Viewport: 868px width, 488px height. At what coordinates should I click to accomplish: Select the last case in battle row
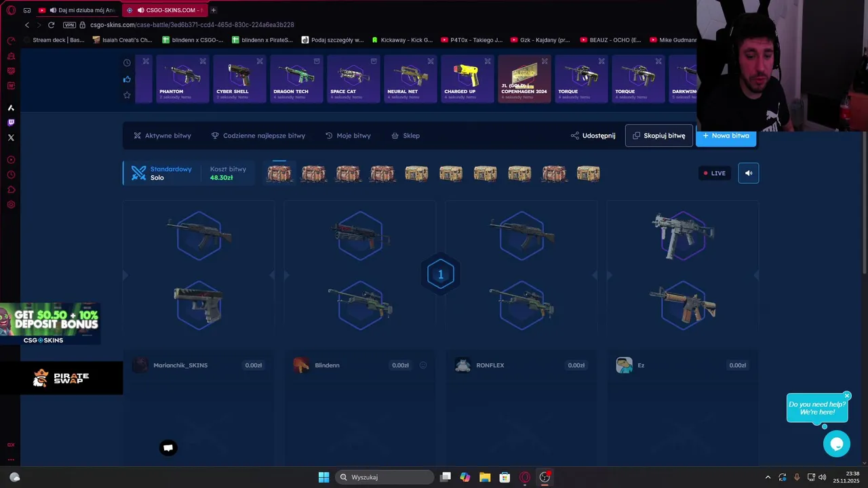coord(588,174)
